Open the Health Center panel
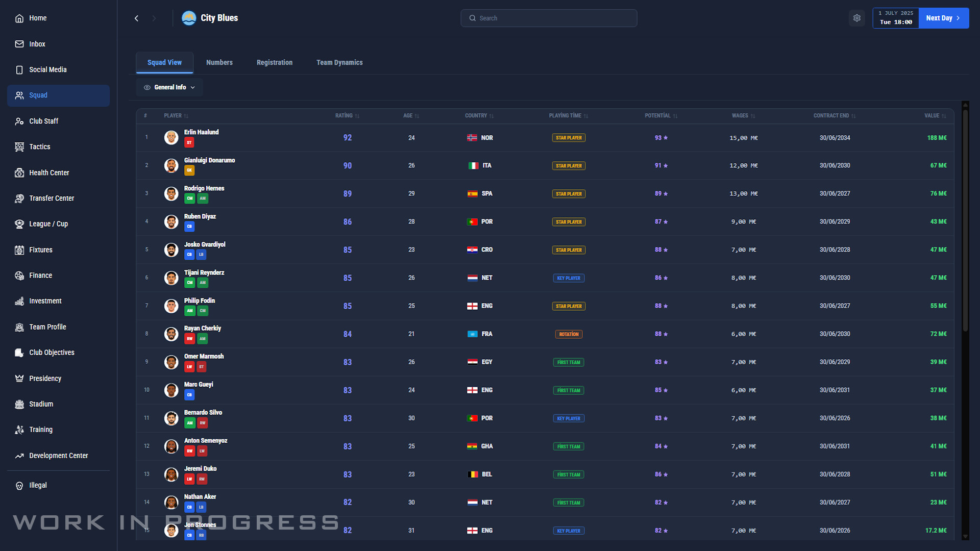 (x=49, y=172)
